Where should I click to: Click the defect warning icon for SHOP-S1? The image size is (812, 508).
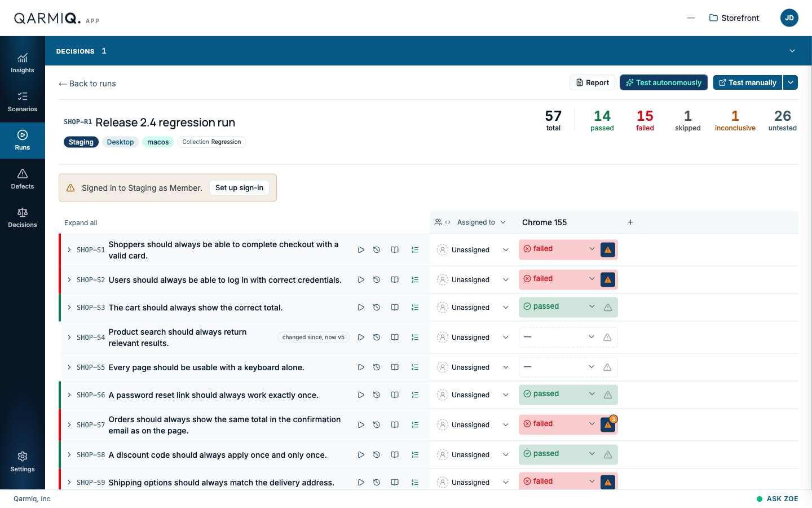(x=608, y=249)
